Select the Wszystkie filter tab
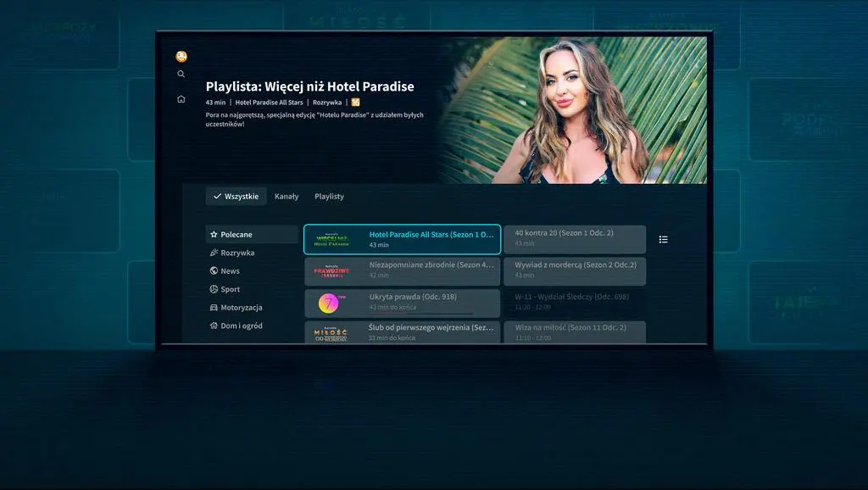This screenshot has height=490, width=868. click(x=236, y=197)
